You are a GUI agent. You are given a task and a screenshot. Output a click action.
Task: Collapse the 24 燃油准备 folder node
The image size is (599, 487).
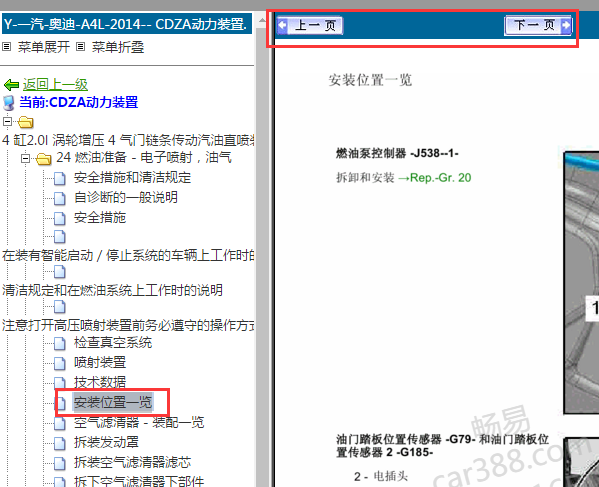click(x=25, y=158)
